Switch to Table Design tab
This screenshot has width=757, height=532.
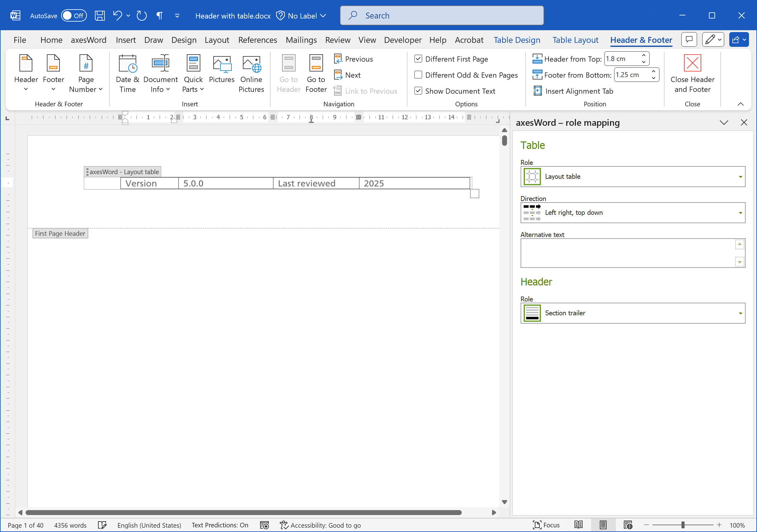coord(517,40)
